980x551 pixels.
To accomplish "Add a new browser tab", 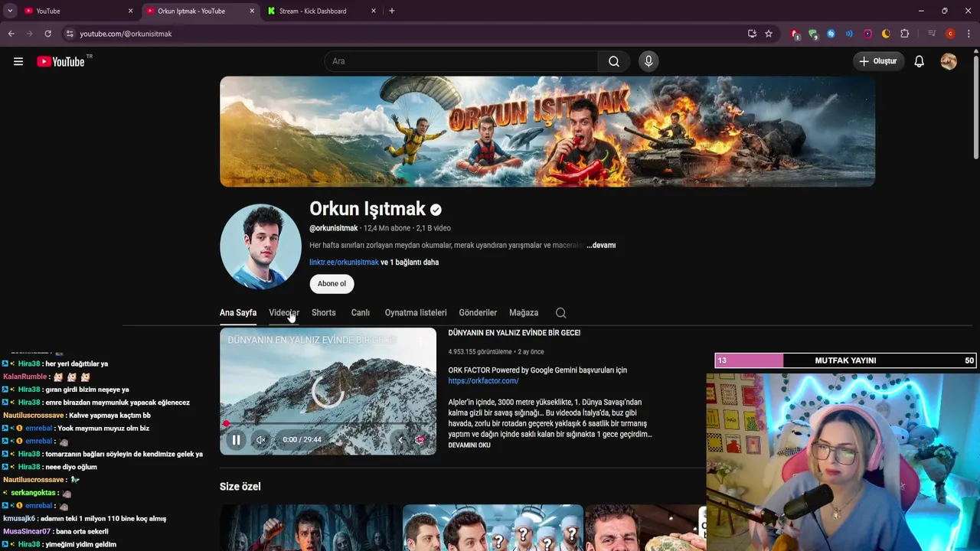I will [x=391, y=11].
